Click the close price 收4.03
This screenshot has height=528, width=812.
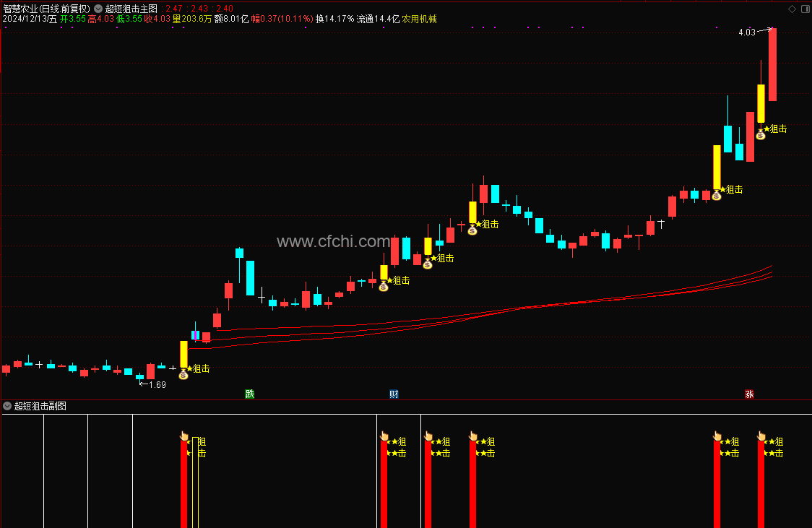(x=157, y=20)
